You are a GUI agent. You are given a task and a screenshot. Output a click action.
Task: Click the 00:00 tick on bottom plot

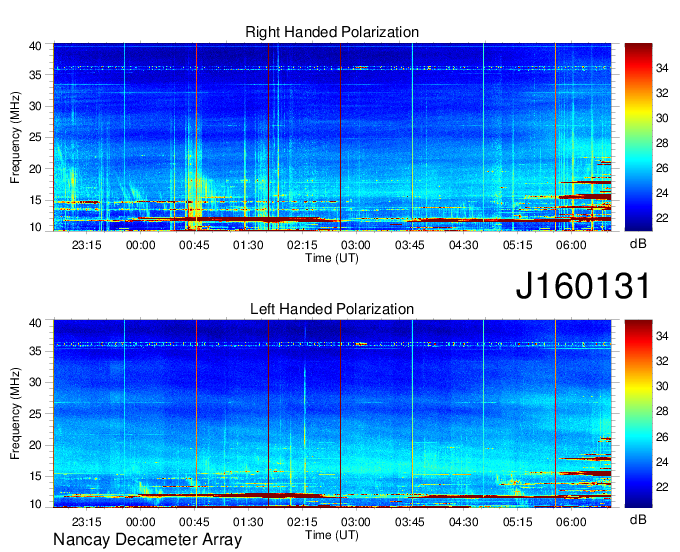(141, 522)
